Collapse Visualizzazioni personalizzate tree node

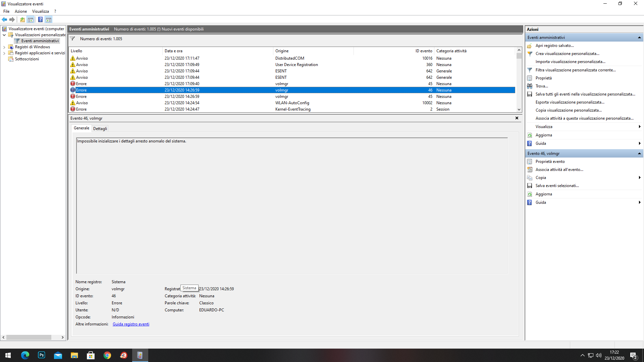(4, 35)
